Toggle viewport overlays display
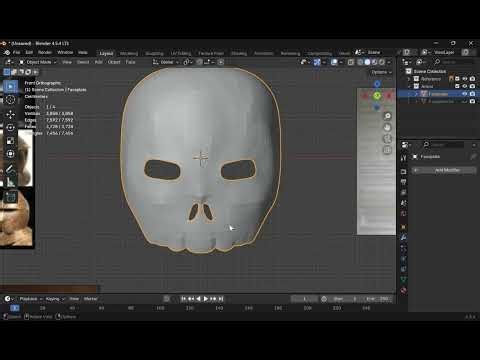 [x=334, y=62]
